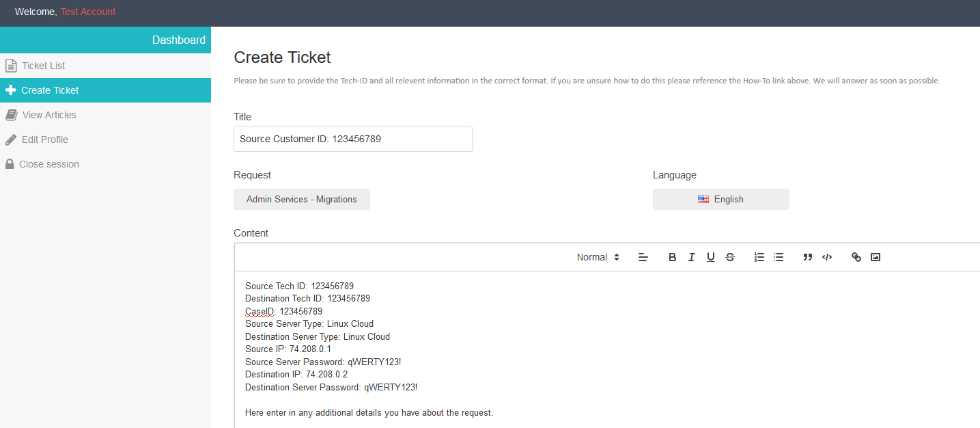Expand the Normal text style dropdown

598,257
